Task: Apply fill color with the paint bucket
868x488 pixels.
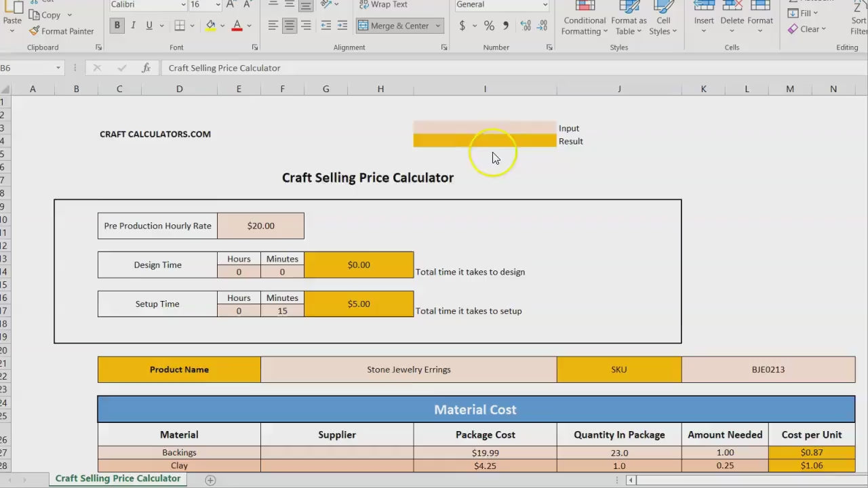Action: [x=211, y=26]
